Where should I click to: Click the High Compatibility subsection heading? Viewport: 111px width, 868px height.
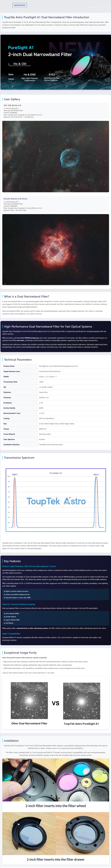(x=11, y=633)
